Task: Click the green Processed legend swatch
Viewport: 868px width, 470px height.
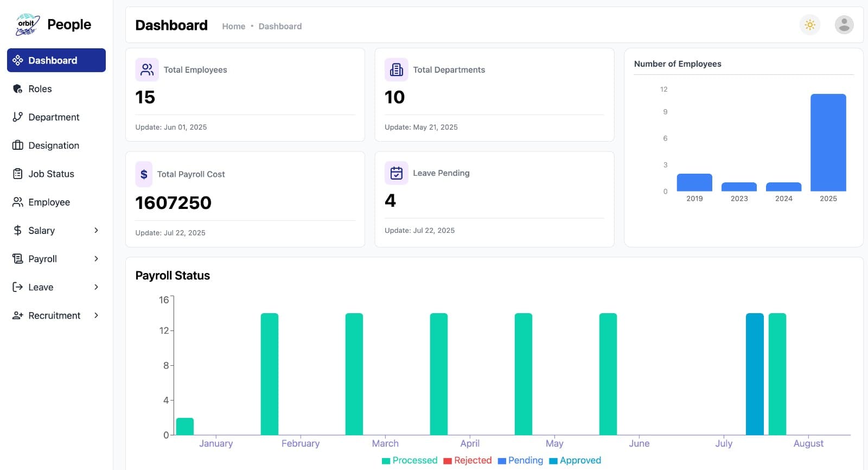Action: [386, 461]
